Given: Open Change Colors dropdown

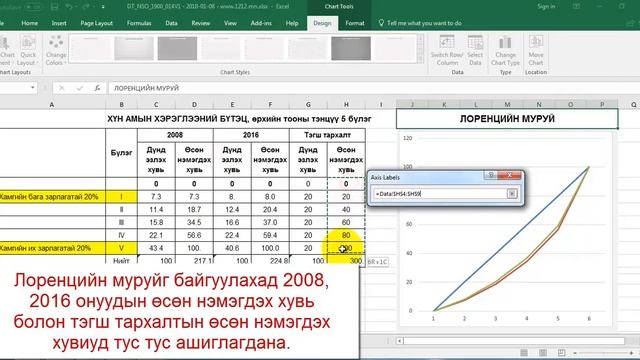Looking at the screenshot, I should point(56,50).
